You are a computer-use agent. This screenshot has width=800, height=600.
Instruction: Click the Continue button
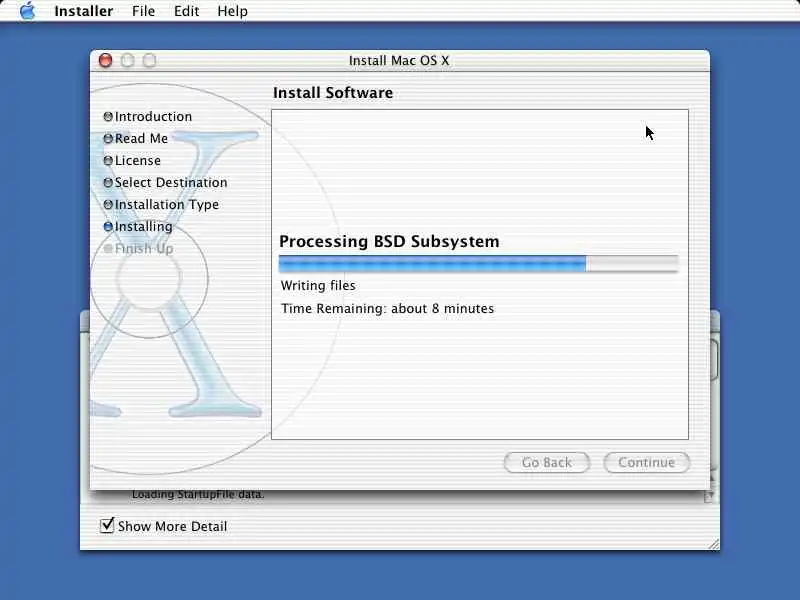click(x=646, y=462)
